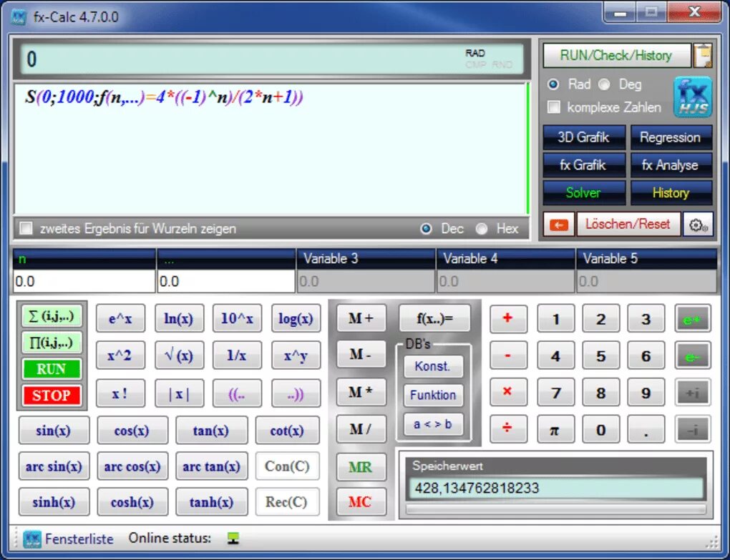730x560 pixels.
Task: Click the fx-Calc title bar app icon
Action: coord(18,17)
